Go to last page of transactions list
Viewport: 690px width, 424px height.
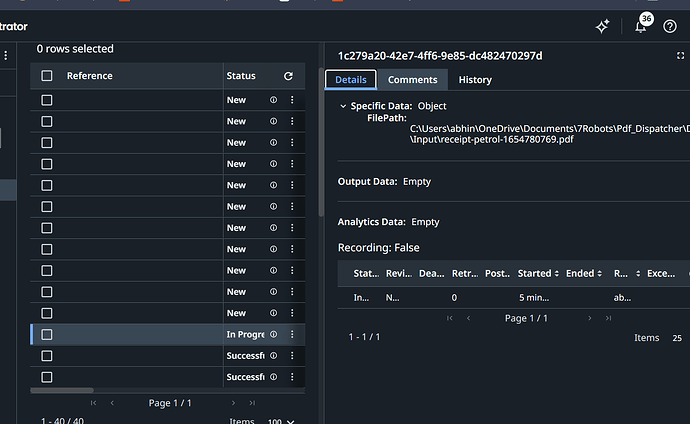[252, 403]
